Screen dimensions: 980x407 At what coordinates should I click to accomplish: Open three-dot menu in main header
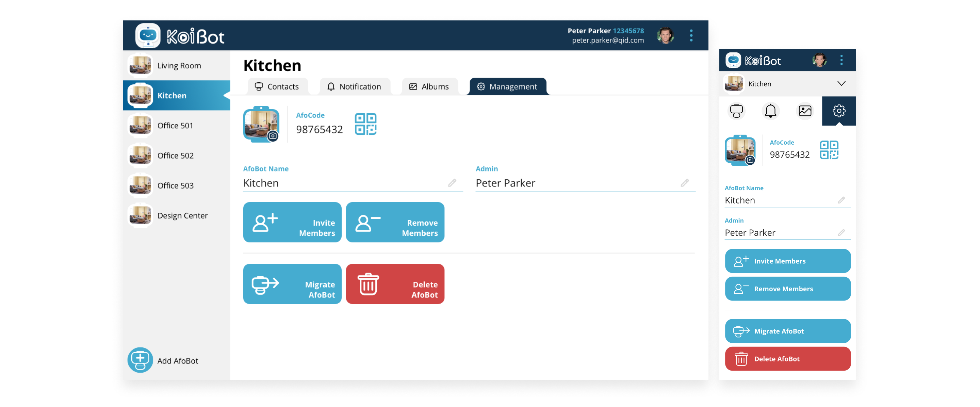click(x=691, y=35)
